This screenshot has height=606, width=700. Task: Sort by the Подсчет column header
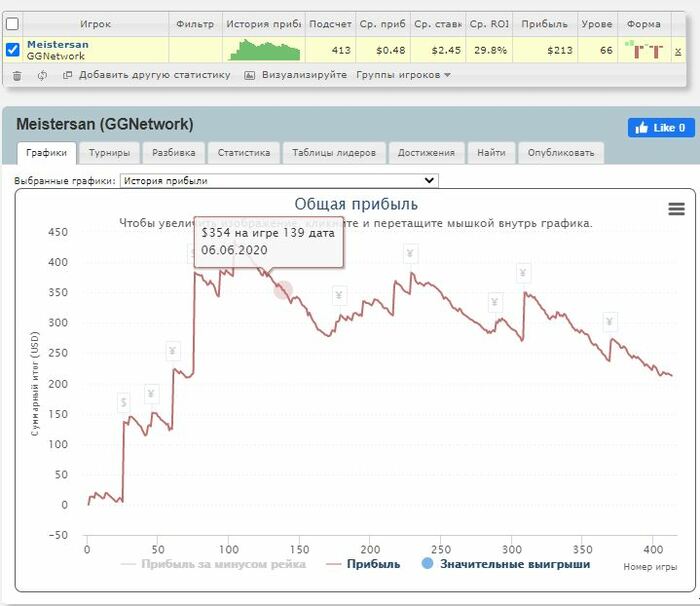[x=330, y=24]
